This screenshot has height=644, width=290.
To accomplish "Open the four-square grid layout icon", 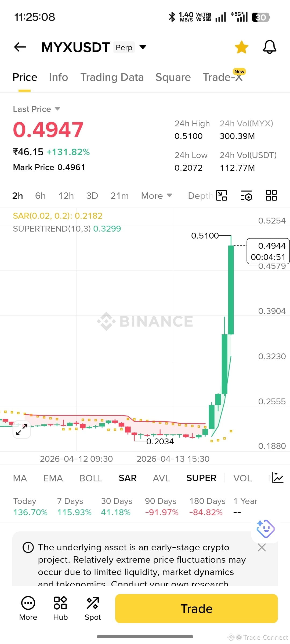I will click(x=271, y=195).
